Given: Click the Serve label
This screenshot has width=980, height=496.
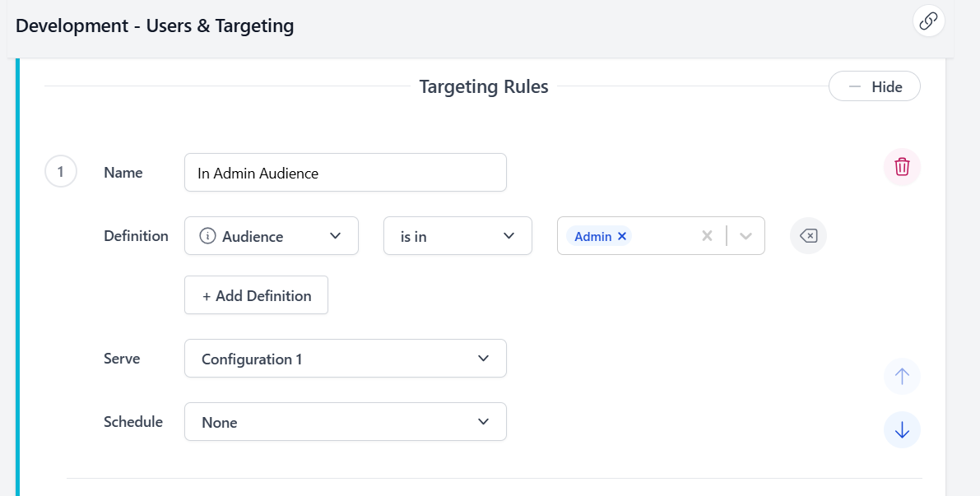Looking at the screenshot, I should pyautogui.click(x=122, y=359).
